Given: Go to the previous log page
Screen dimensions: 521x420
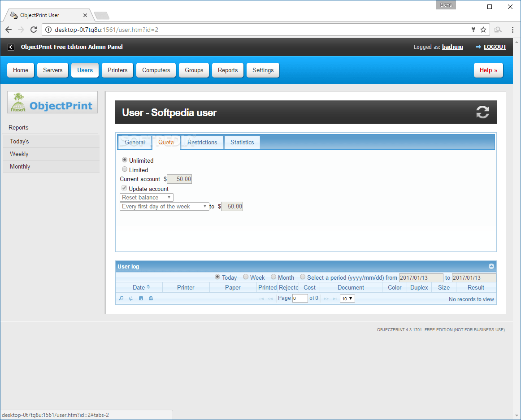Looking at the screenshot, I should pyautogui.click(x=270, y=299).
